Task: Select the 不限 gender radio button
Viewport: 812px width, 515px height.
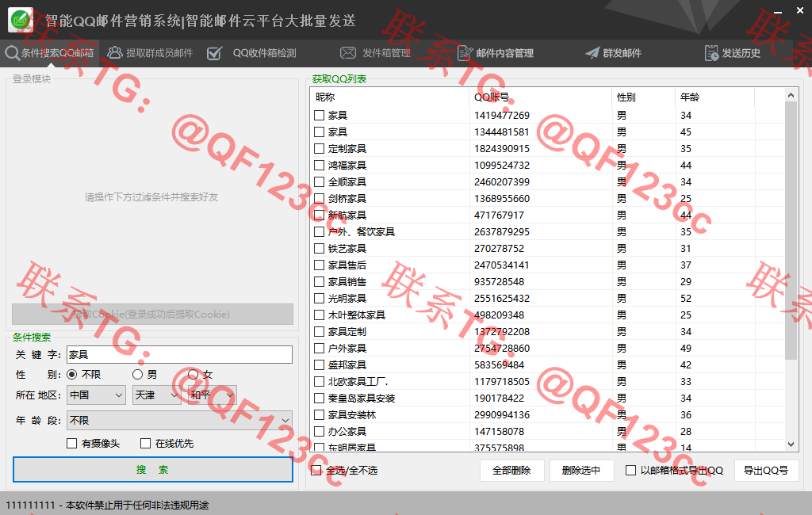Action: click(72, 374)
